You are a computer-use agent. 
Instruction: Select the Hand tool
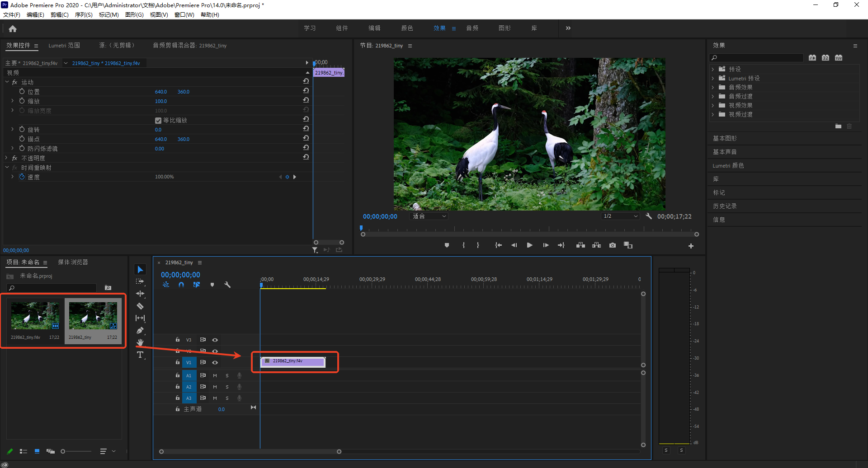[140, 342]
